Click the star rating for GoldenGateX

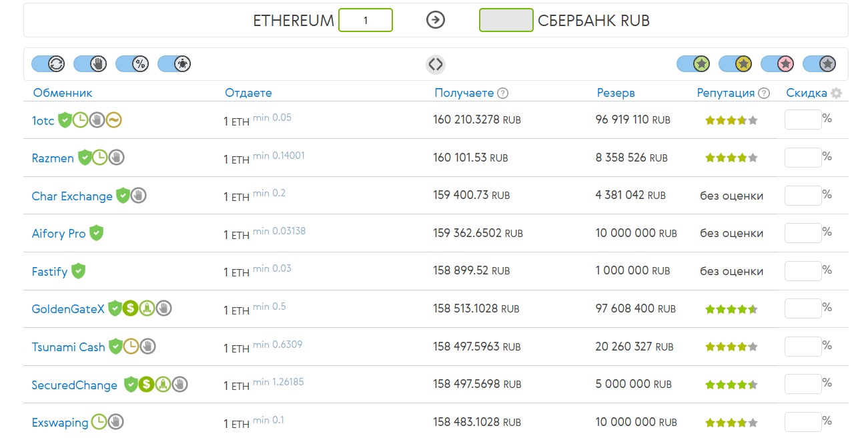731,309
